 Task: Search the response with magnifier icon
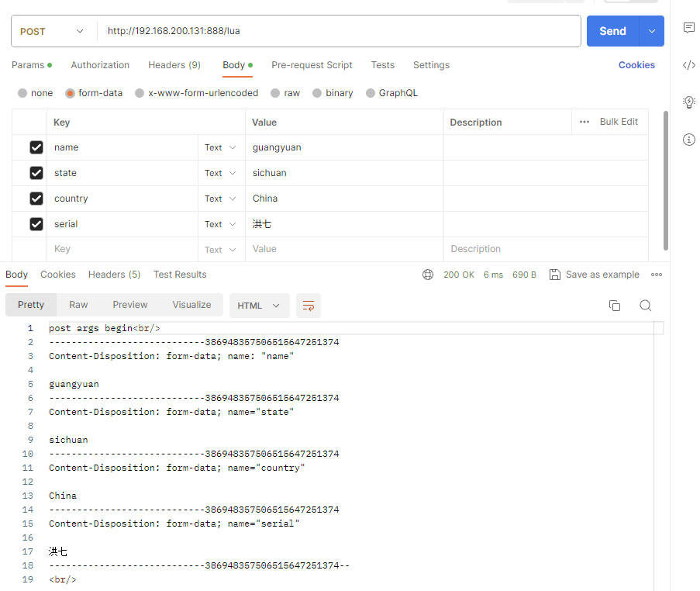click(645, 306)
